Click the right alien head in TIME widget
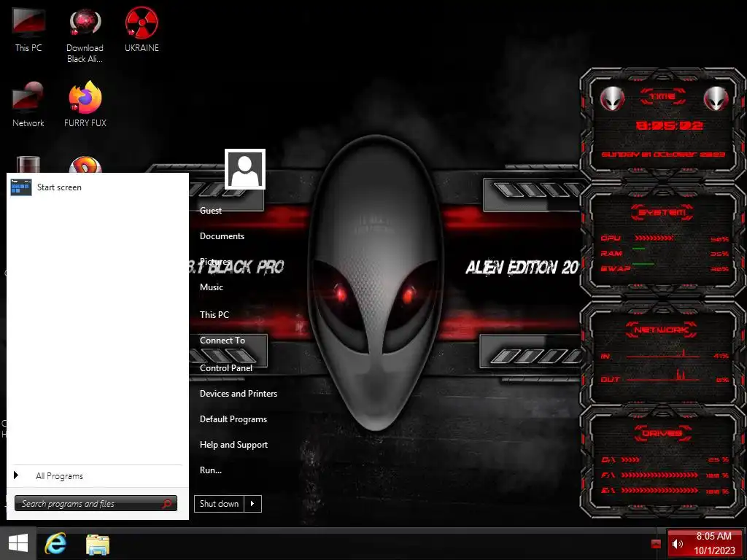The width and height of the screenshot is (747, 560). (716, 98)
